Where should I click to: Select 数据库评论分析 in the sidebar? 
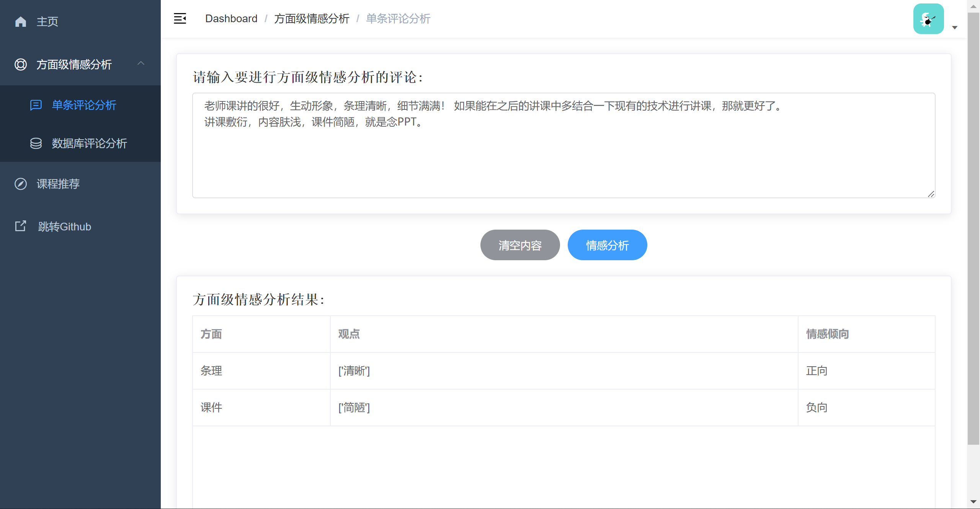[x=89, y=143]
